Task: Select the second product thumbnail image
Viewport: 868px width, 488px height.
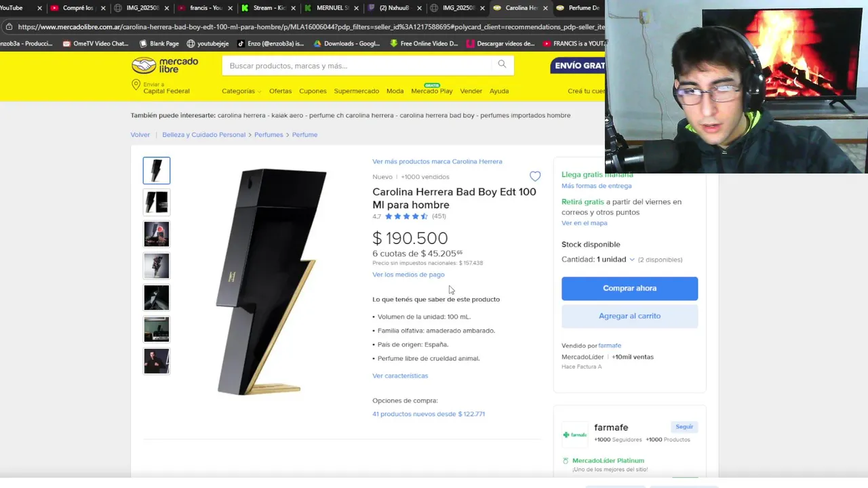Action: (157, 202)
